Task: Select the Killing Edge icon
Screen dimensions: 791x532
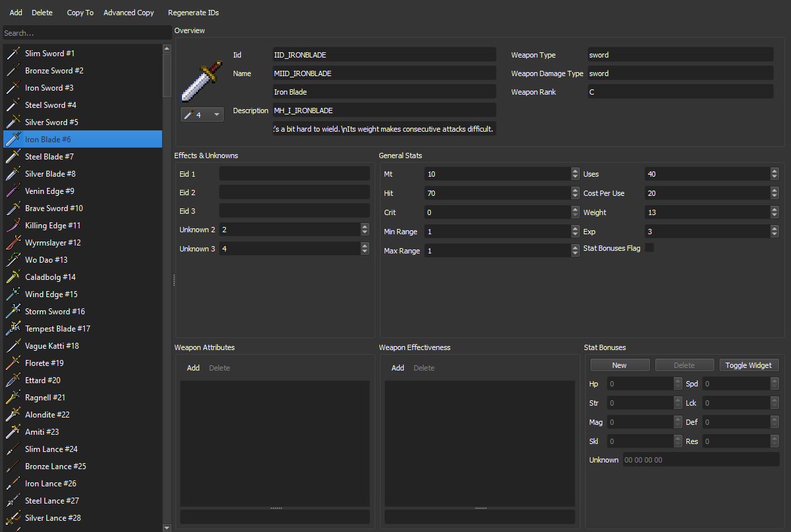Action: click(x=13, y=226)
